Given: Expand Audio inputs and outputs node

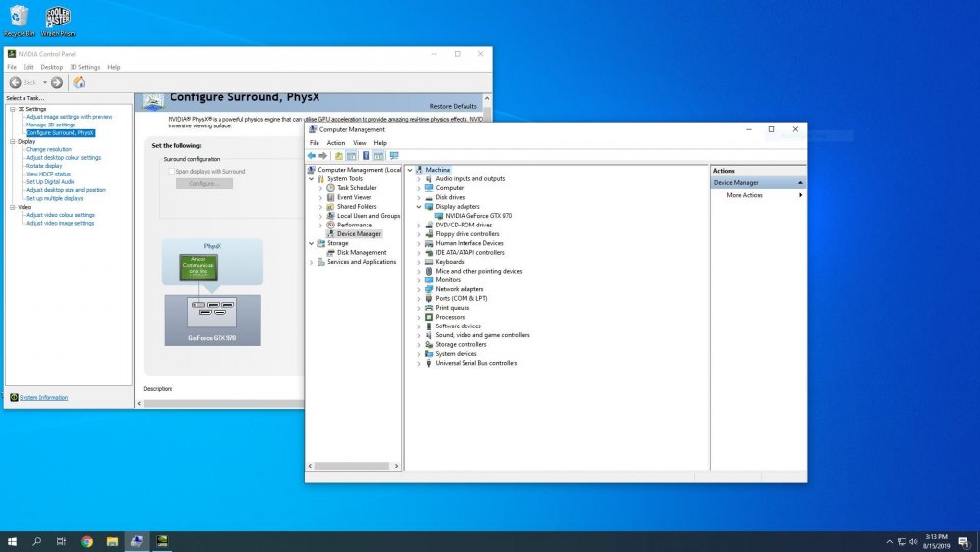Looking at the screenshot, I should pos(419,179).
